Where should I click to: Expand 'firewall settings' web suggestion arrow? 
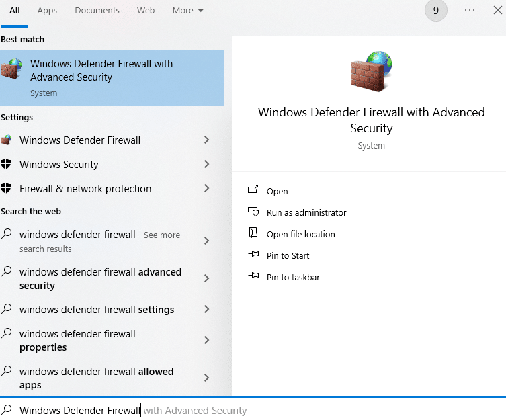pos(206,309)
